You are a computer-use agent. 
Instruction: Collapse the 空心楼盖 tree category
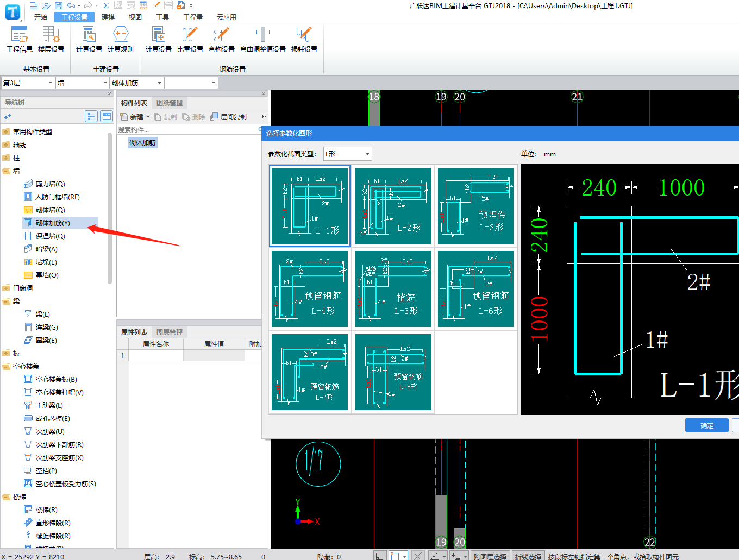pos(6,366)
